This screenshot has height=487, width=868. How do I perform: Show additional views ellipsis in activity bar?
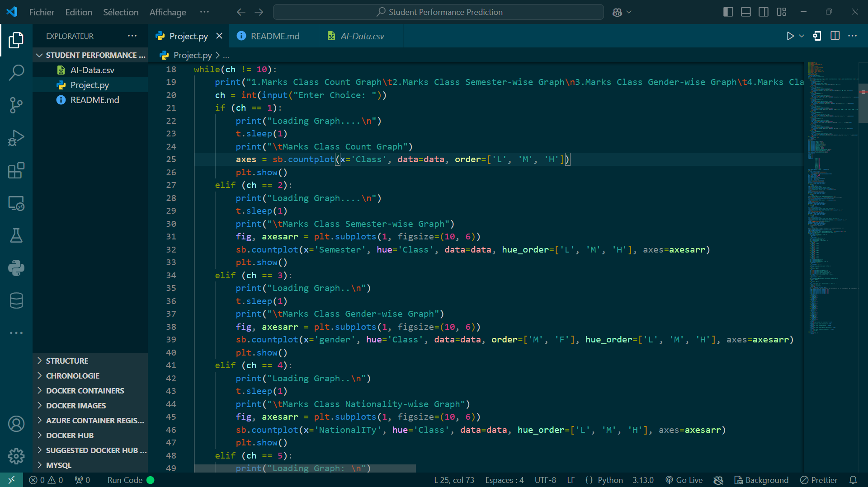pos(16,333)
